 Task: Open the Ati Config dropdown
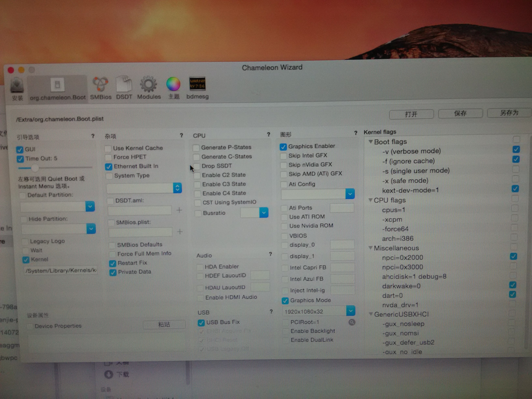point(350,194)
